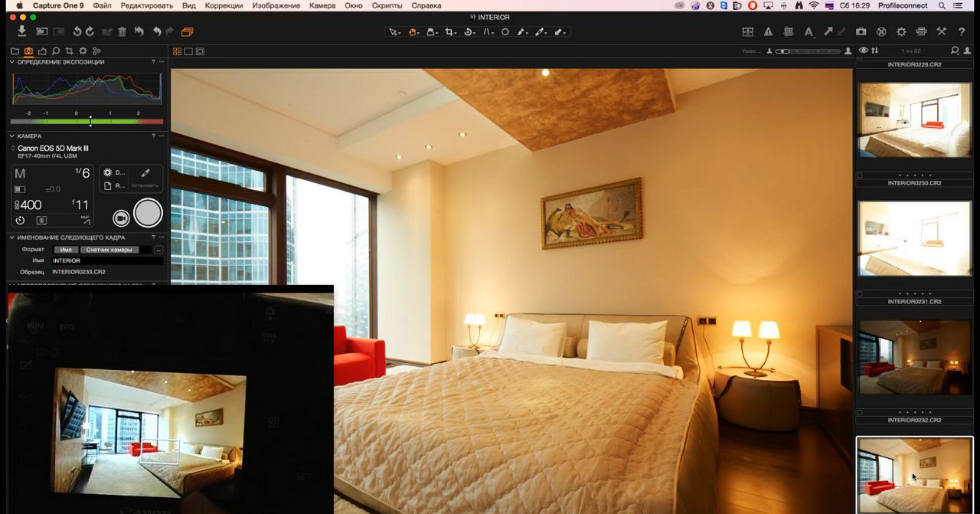Image resolution: width=980 pixels, height=514 pixels.
Task: Click the Счетчик камеры format token
Action: [109, 250]
